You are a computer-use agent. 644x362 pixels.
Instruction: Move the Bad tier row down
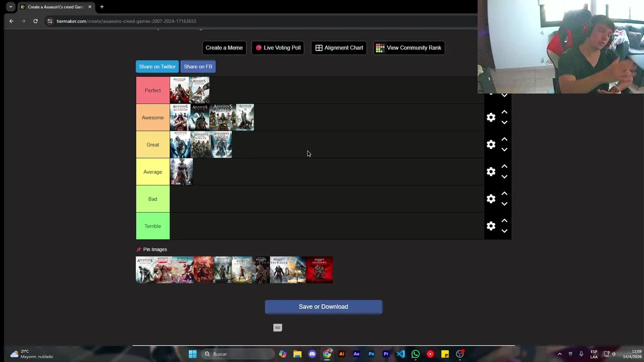pyautogui.click(x=504, y=204)
